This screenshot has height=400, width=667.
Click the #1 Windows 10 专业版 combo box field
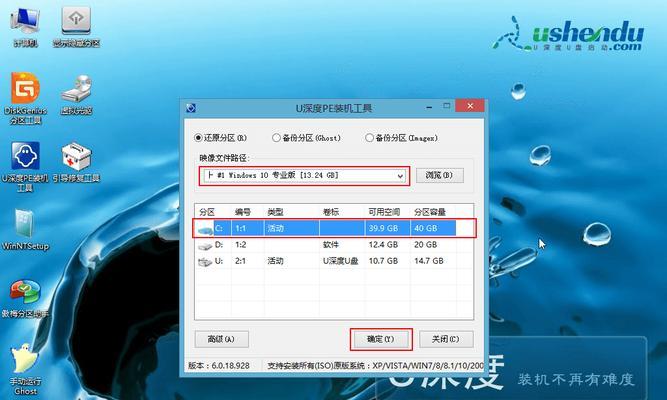(304, 176)
